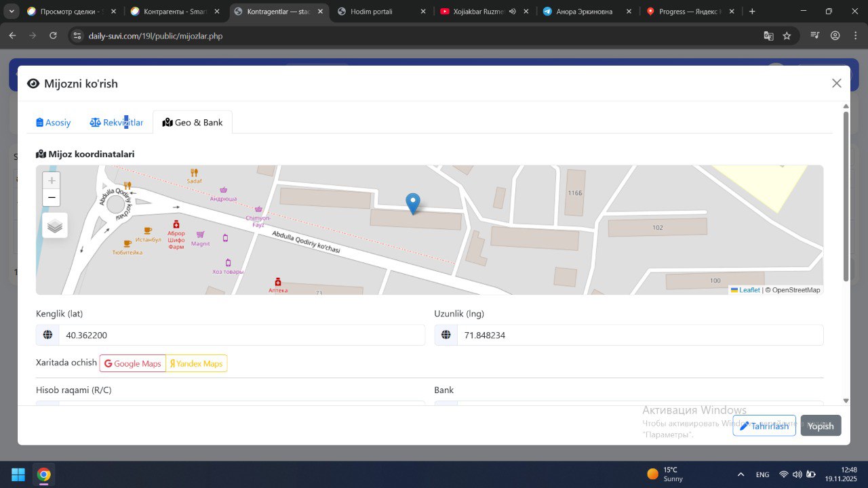Screen dimensions: 868x488
Task: Close the Mijozni ko'rish dialog with X
Action: [836, 83]
